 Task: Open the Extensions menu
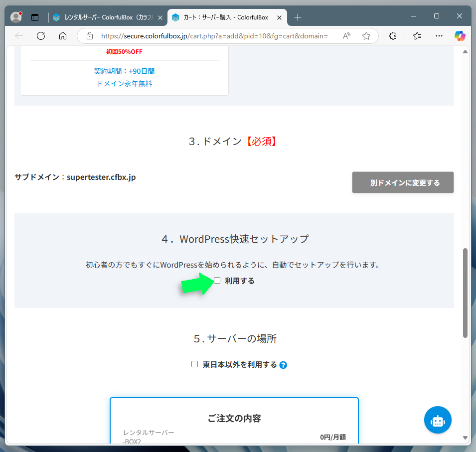(x=393, y=36)
